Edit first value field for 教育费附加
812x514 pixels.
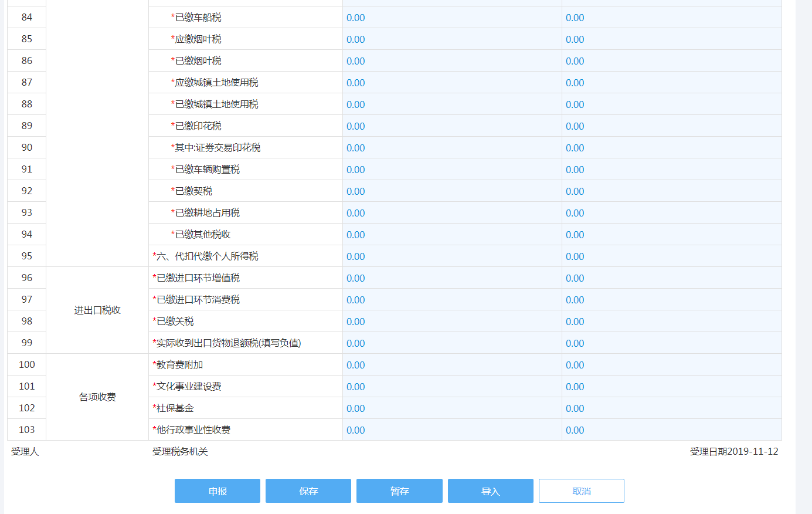point(452,365)
